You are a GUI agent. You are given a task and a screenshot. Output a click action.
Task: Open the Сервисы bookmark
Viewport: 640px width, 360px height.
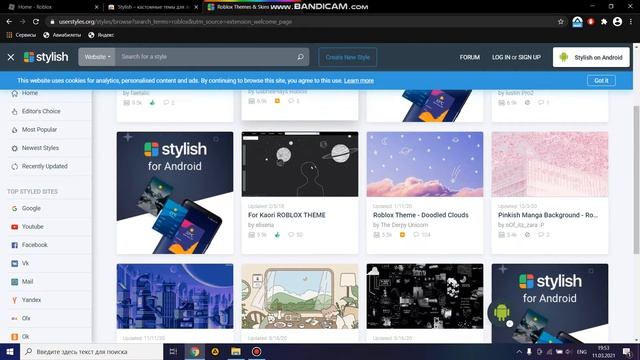21,35
